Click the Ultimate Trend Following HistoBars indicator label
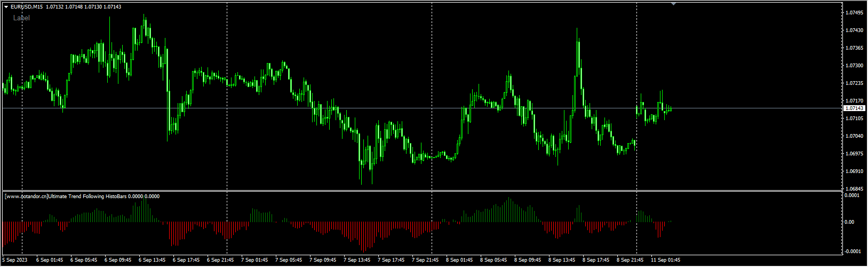Image resolution: width=868 pixels, height=267 pixels. click(x=83, y=197)
